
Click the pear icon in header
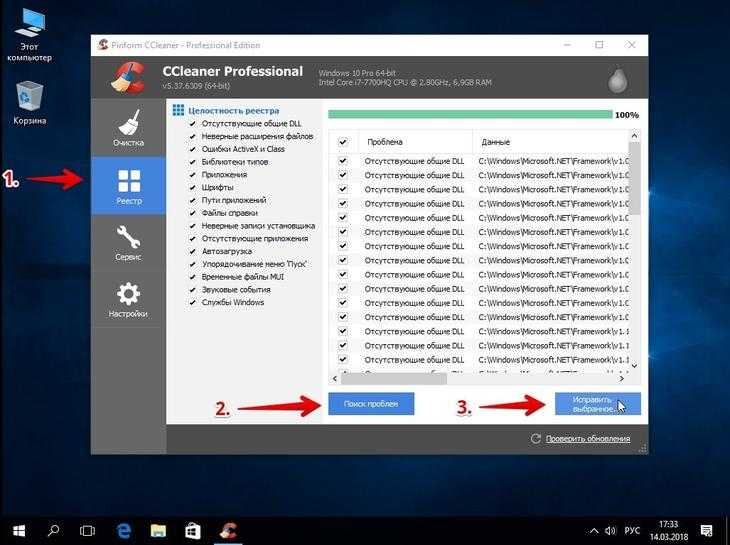click(x=618, y=79)
